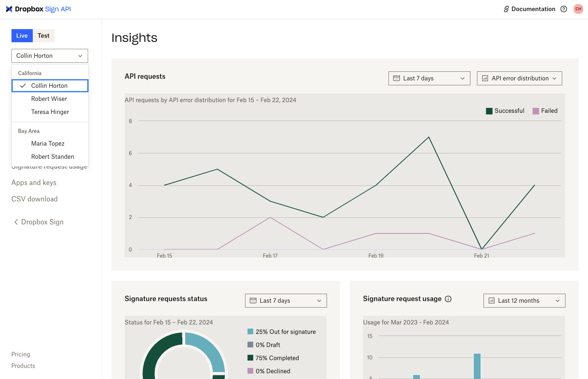Open the Pricing footer link
Screen dimensions: 588x379
[21, 354]
